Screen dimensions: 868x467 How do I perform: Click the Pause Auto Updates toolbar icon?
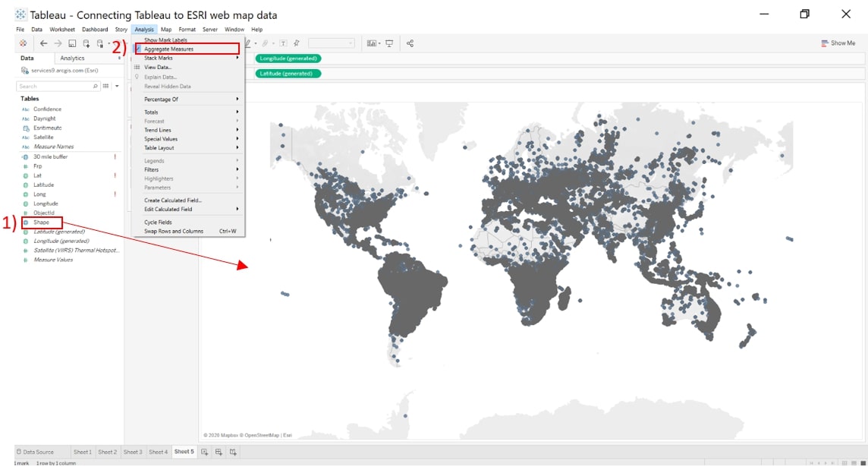(100, 43)
